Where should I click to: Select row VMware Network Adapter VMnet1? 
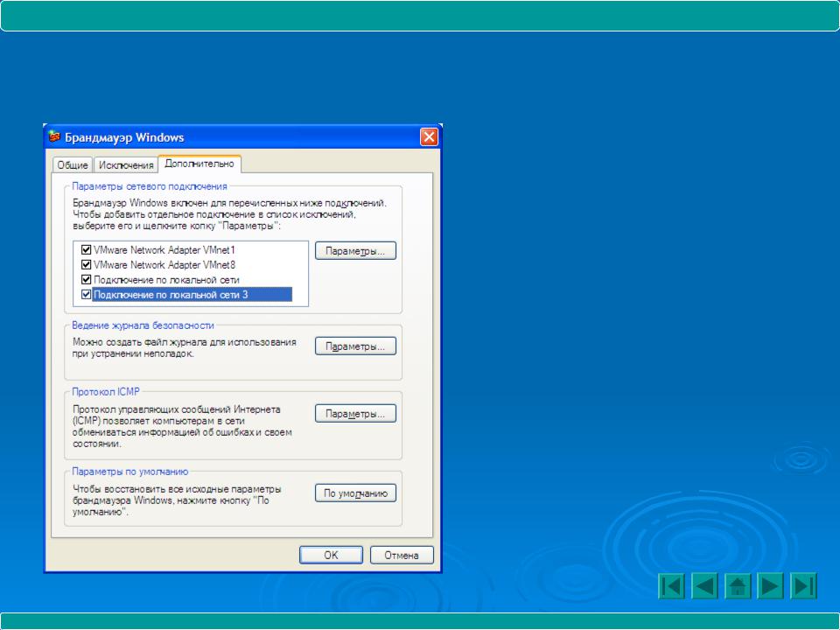coord(164,249)
